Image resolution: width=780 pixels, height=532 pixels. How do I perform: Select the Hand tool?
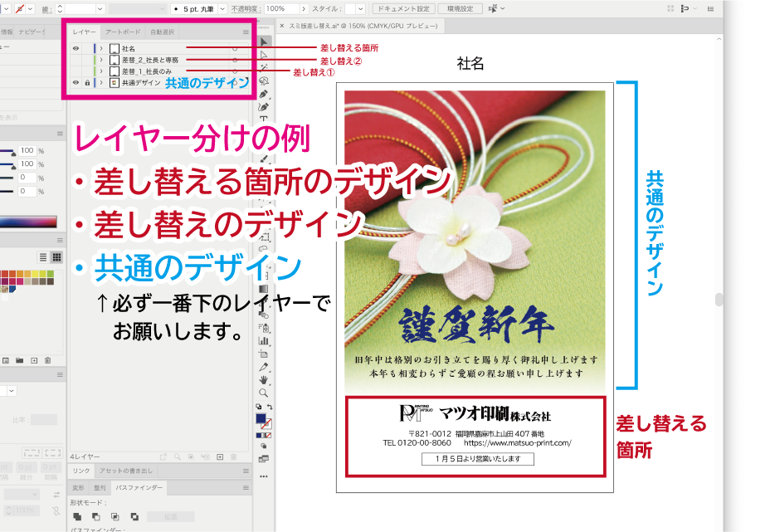click(x=264, y=380)
